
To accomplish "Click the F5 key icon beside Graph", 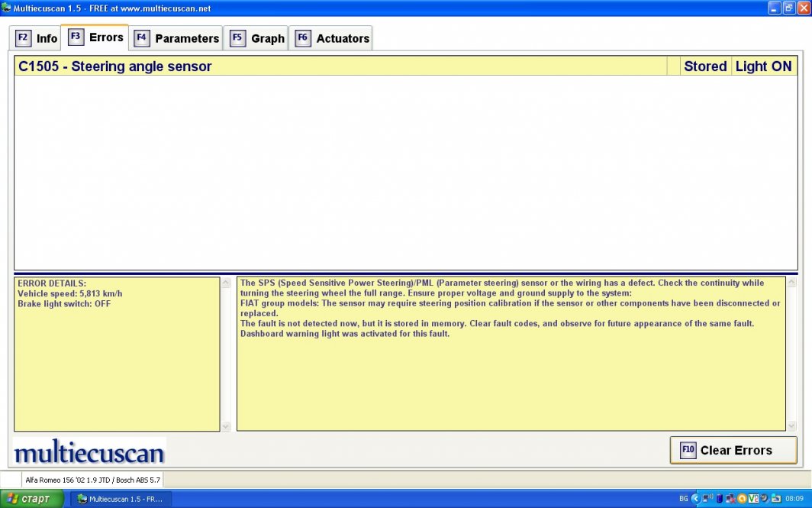I will click(x=237, y=37).
